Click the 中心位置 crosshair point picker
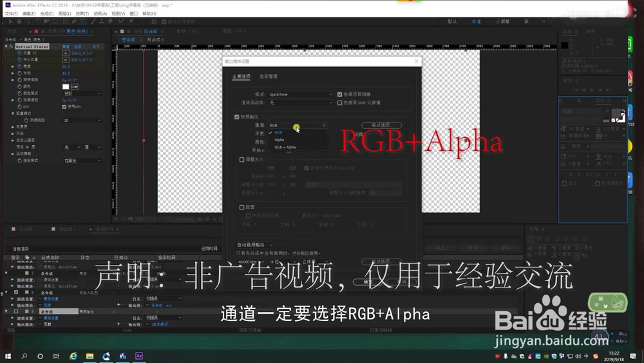This screenshot has width=644, height=363. [x=65, y=59]
